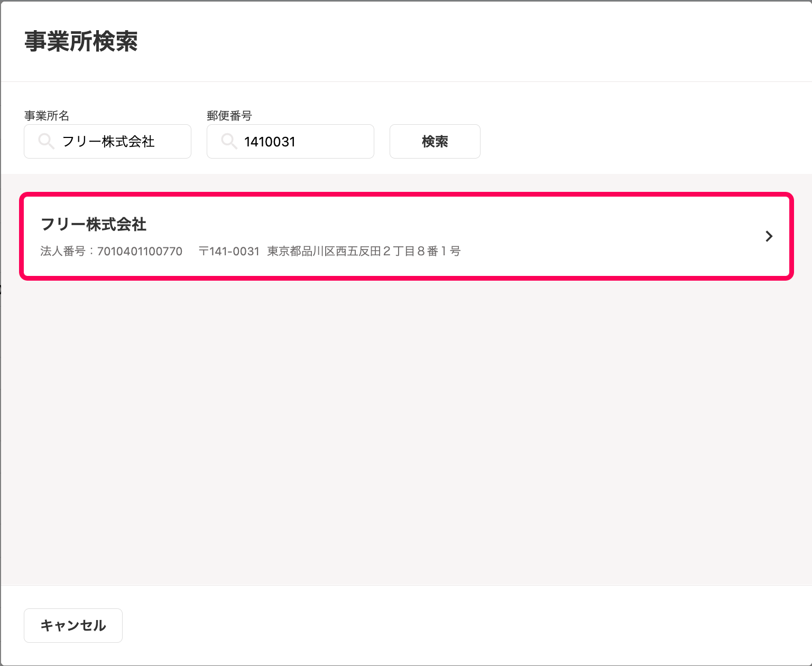Open the フリー株式会社 result via chevron arrow
Viewport: 812px width, 666px height.
point(769,236)
